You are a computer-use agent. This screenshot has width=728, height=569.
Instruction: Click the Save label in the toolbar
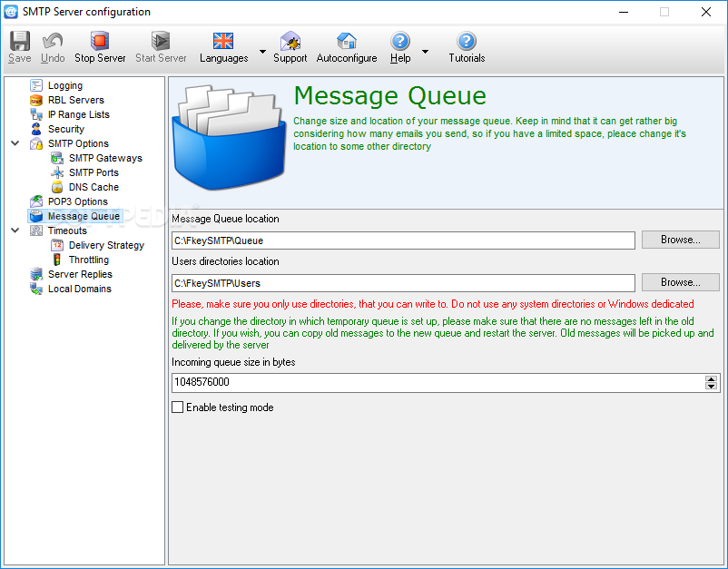(x=19, y=58)
